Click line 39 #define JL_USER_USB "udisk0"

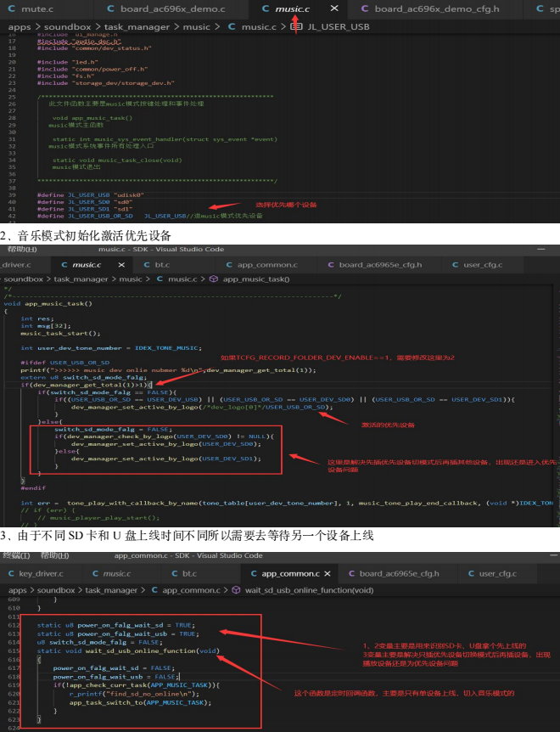[x=91, y=194]
